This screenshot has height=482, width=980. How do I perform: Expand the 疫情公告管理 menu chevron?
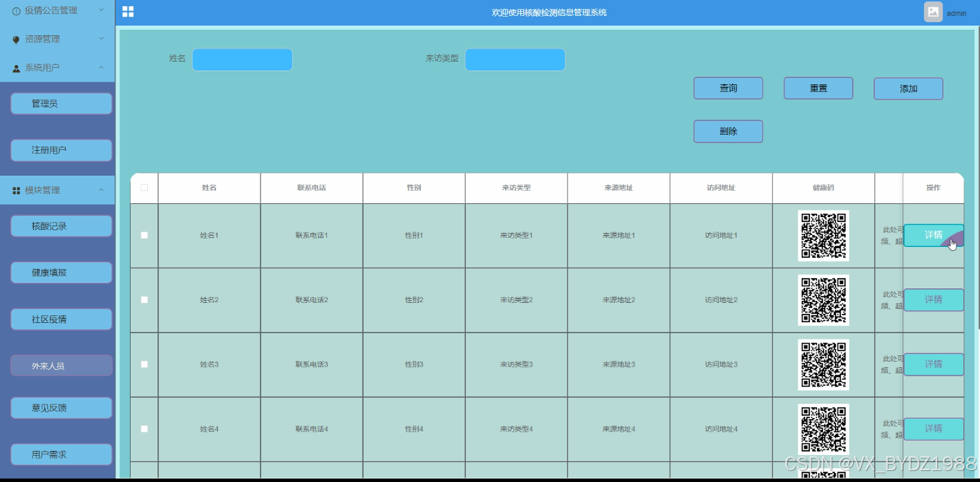pos(102,10)
